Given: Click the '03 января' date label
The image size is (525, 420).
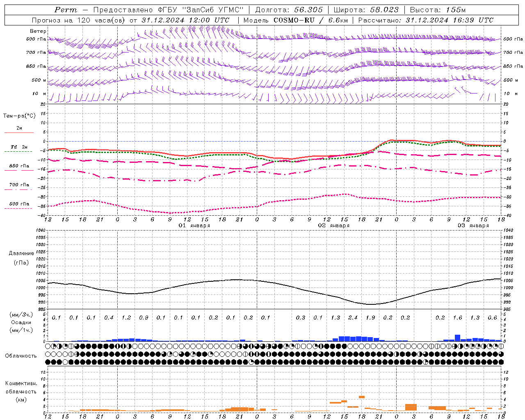Looking at the screenshot, I should coord(473,226).
